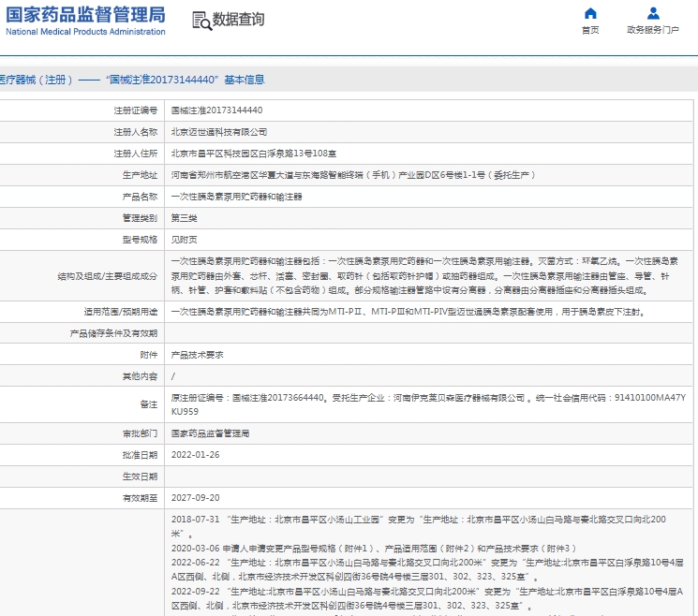The image size is (698, 616).
Task: Click the 其他内容 row label
Action: point(140,376)
